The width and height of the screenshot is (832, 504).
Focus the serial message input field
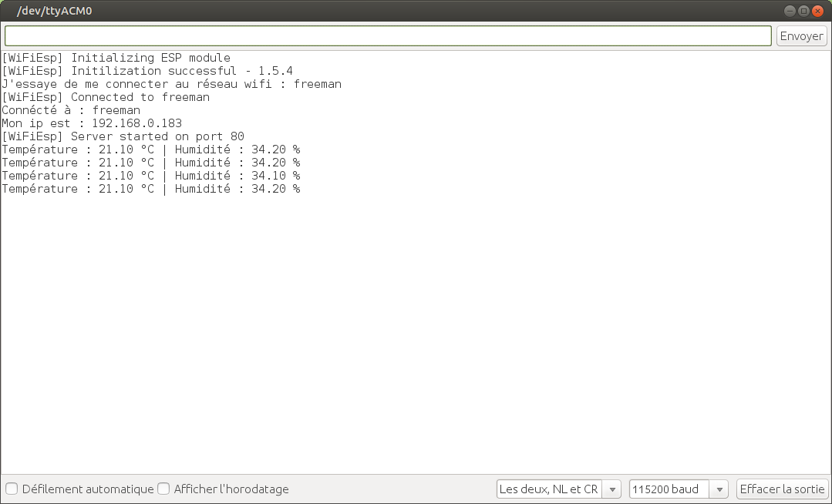pos(388,36)
